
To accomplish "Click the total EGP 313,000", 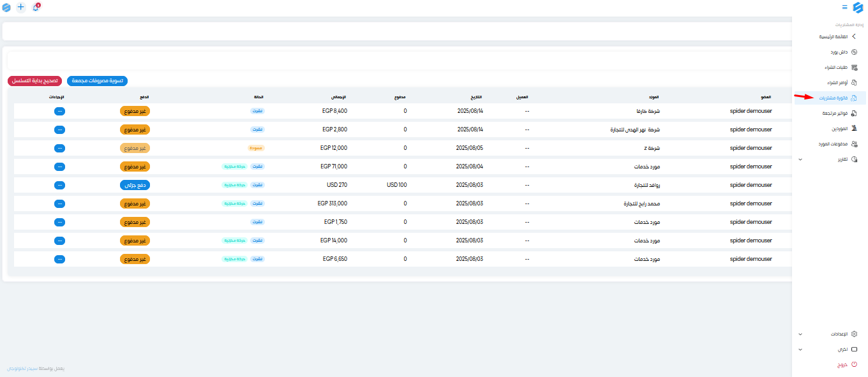I will (333, 203).
